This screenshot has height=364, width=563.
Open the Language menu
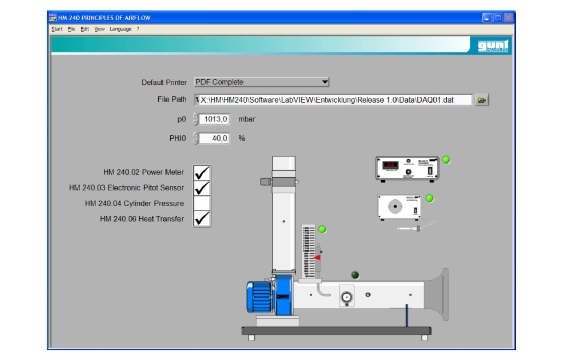[121, 29]
